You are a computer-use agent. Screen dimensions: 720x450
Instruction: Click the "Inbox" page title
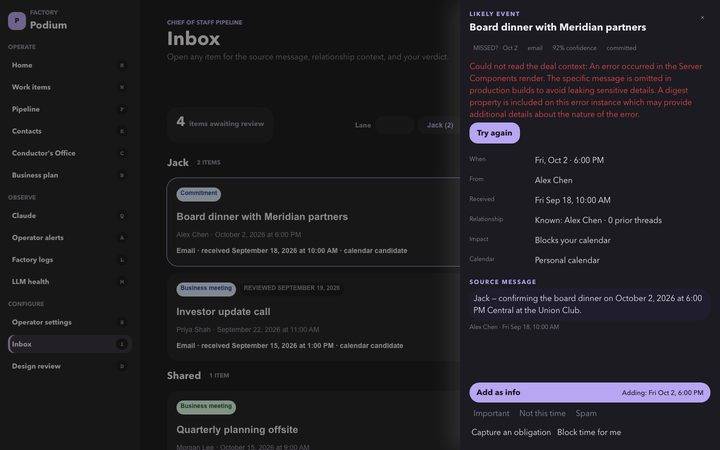[x=193, y=39]
